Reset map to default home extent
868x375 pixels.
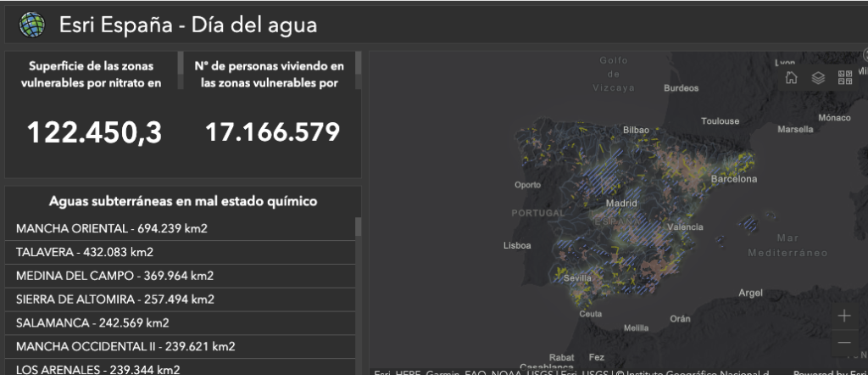point(791,77)
